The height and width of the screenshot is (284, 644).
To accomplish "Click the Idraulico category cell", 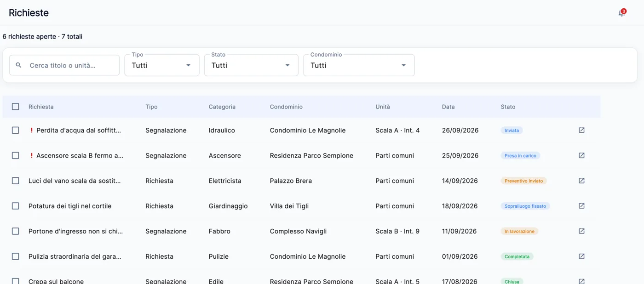I will [x=222, y=130].
